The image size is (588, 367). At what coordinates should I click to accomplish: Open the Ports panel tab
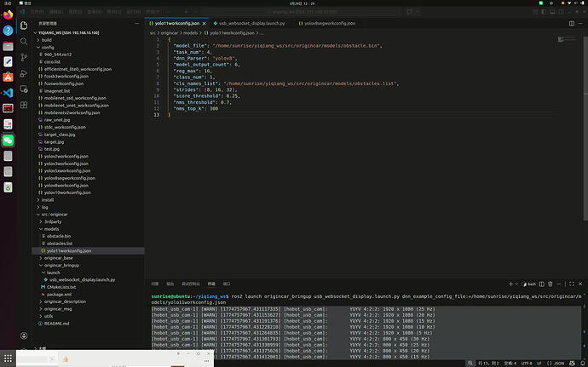tap(227, 284)
